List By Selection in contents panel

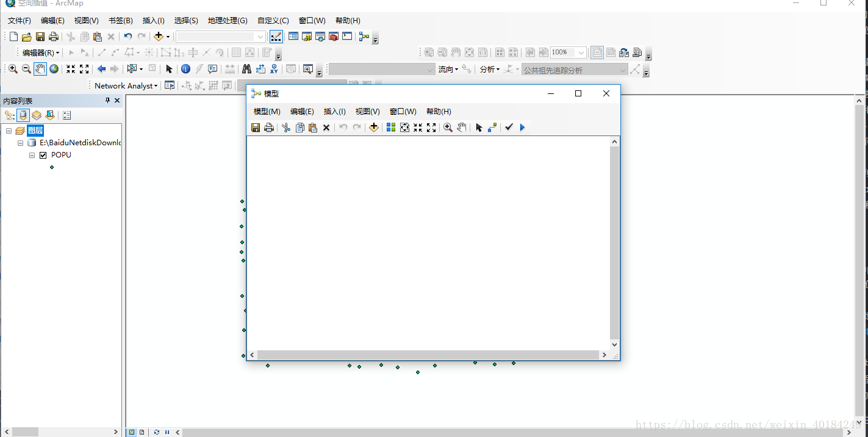50,115
